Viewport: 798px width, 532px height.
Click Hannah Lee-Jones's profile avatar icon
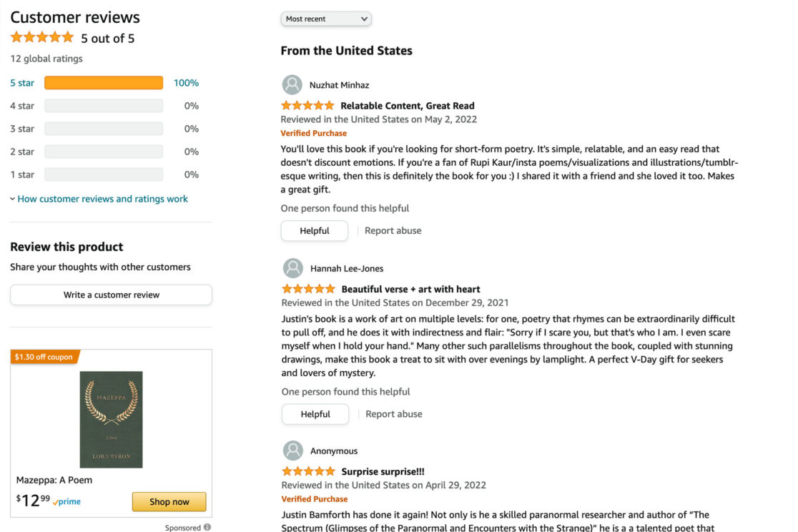(x=292, y=269)
